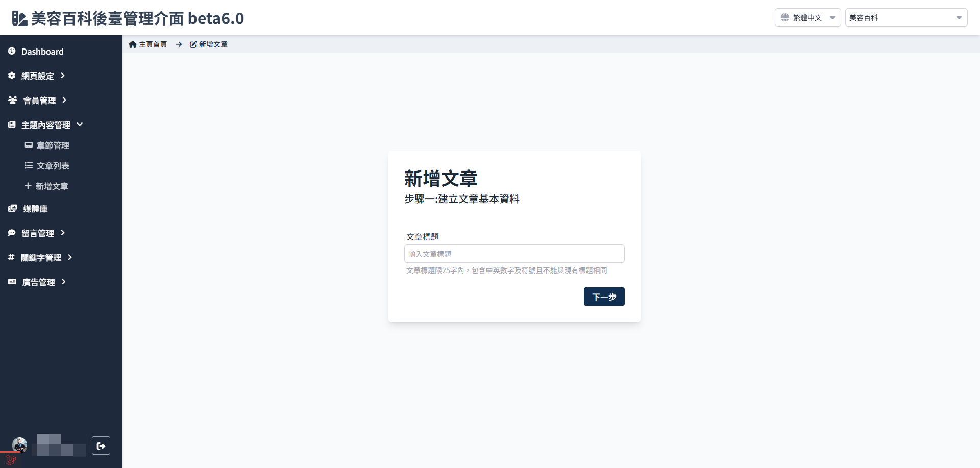Click the Laravel debug icon at the bottom left
Viewport: 980px width, 468px height.
point(10,460)
